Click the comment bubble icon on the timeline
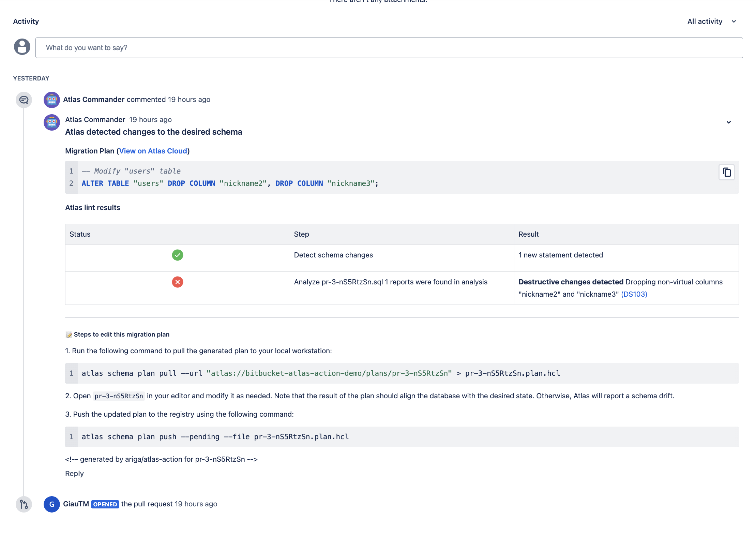756x534 pixels. (x=24, y=100)
